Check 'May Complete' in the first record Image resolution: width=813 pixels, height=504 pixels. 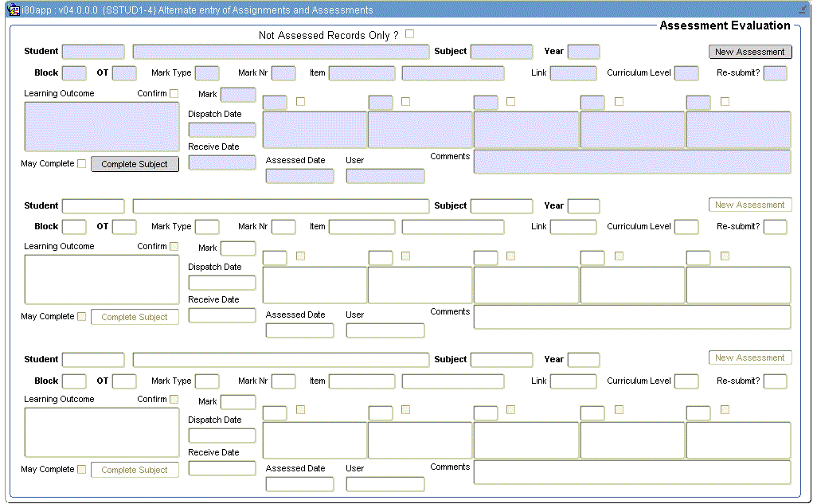(81, 163)
